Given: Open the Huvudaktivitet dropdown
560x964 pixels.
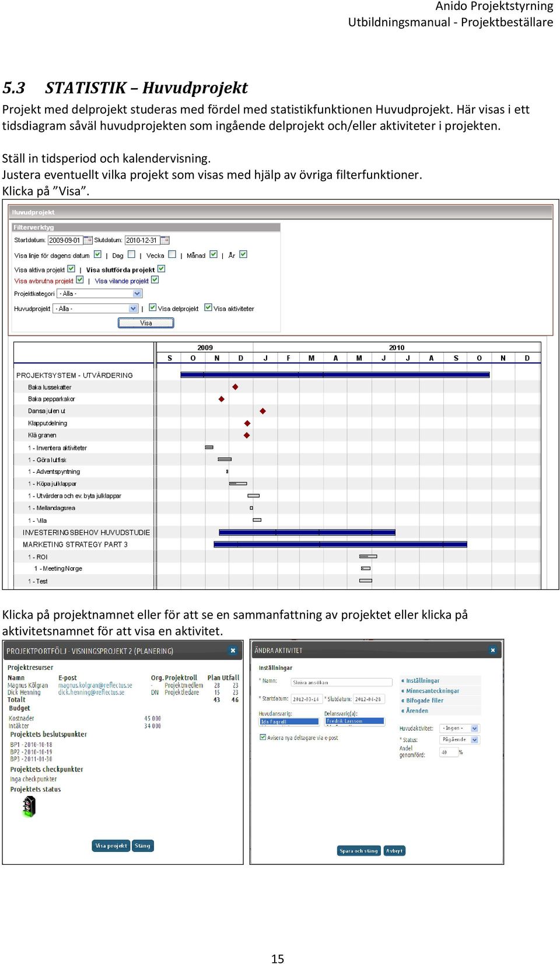Looking at the screenshot, I should pos(459,728).
